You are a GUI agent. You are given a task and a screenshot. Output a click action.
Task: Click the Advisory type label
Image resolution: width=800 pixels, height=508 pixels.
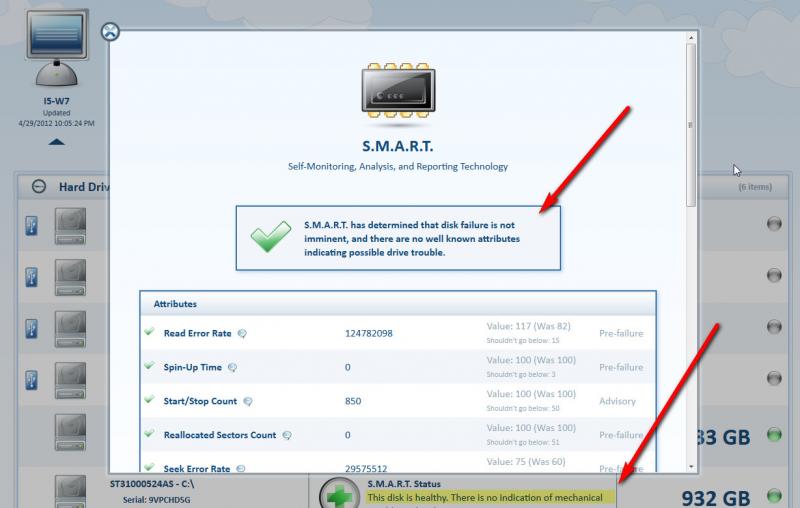point(617,401)
